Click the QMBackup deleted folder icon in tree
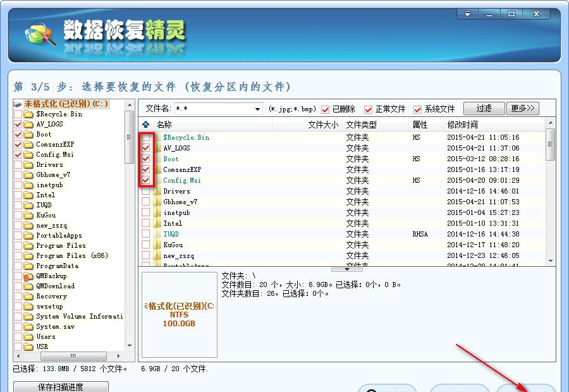 click(28, 276)
